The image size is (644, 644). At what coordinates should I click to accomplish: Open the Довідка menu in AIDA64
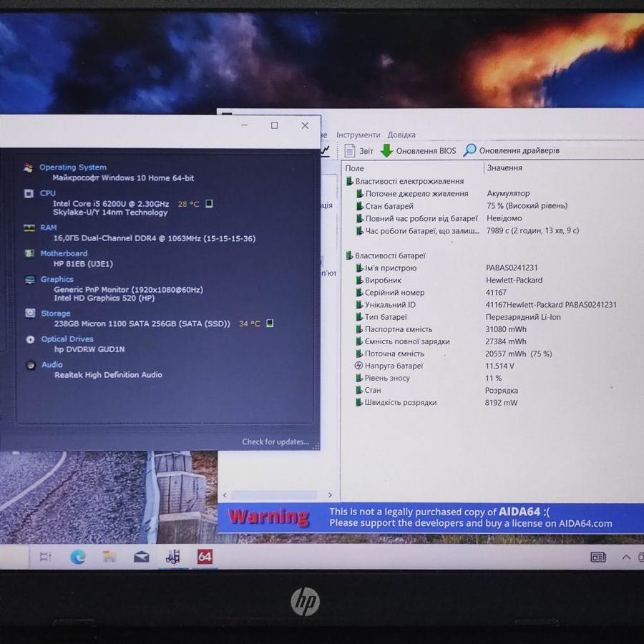401,135
